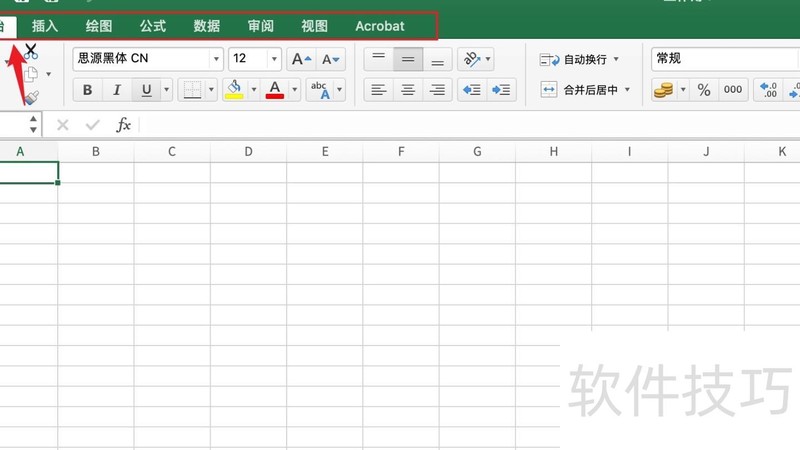This screenshot has height=450, width=800.
Task: Align text left
Action: (x=379, y=90)
